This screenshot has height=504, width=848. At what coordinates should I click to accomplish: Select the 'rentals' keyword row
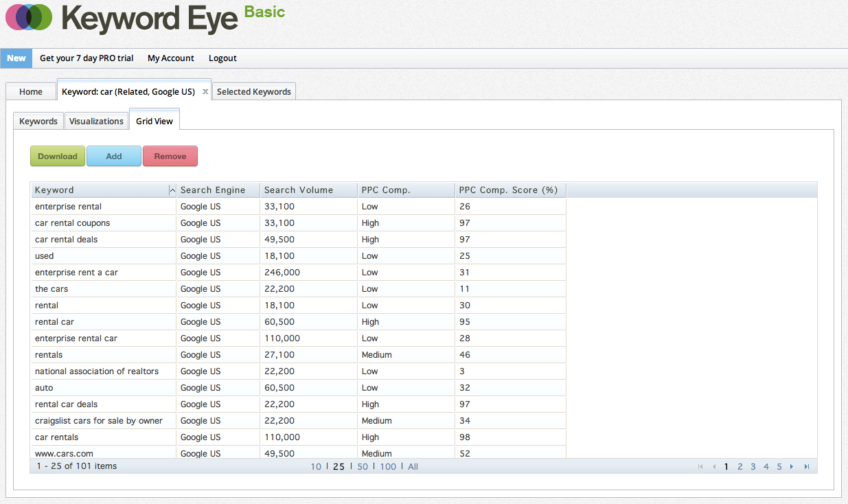click(299, 355)
